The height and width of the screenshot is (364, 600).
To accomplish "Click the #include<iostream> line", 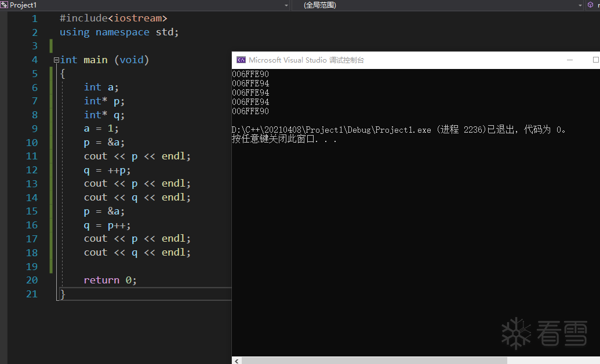I will click(113, 19).
